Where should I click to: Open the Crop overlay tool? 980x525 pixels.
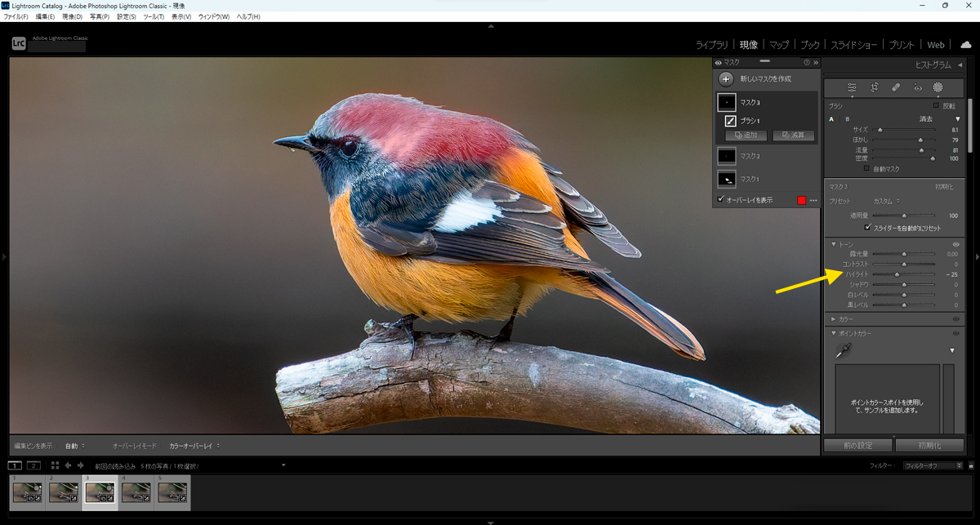(874, 87)
